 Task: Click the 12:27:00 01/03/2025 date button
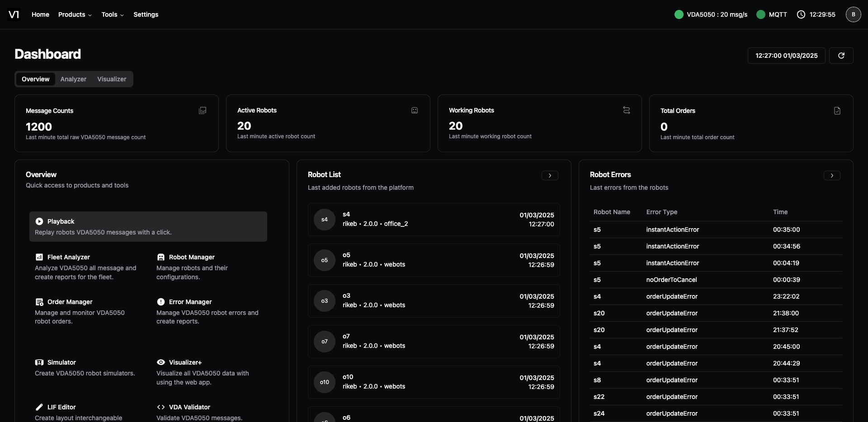[x=786, y=56]
